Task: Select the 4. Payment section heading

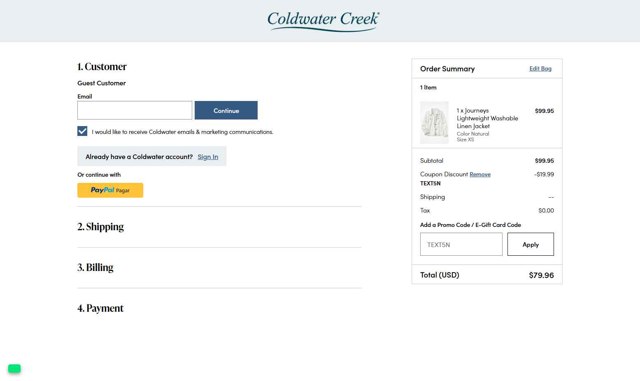Action: (x=100, y=308)
